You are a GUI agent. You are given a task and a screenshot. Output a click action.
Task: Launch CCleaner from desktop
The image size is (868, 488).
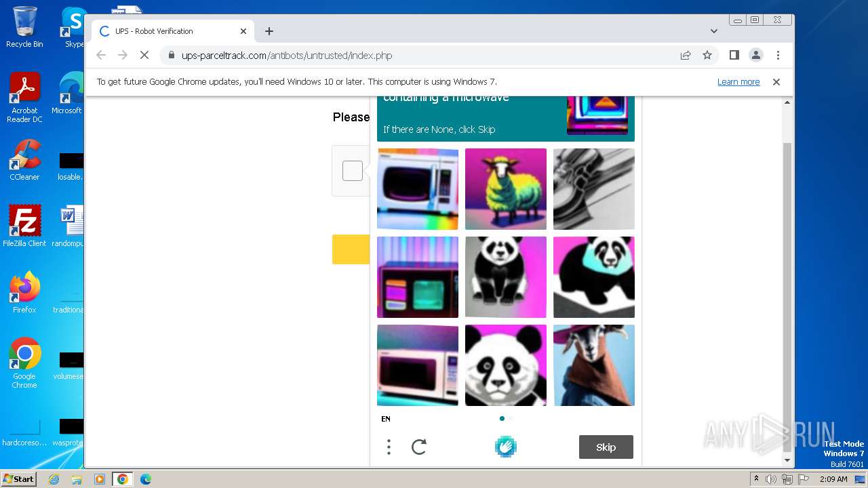click(x=24, y=161)
